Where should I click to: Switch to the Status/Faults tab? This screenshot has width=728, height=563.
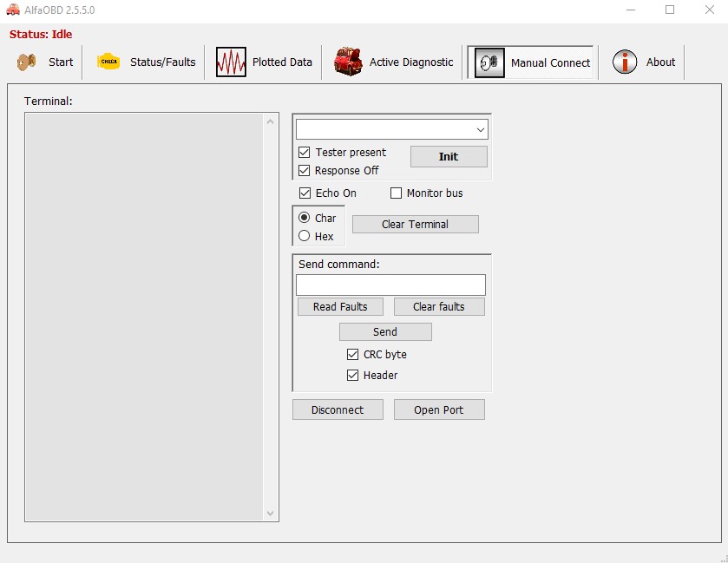[x=162, y=62]
